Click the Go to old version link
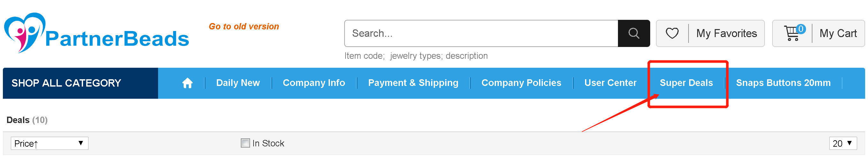 click(x=244, y=27)
